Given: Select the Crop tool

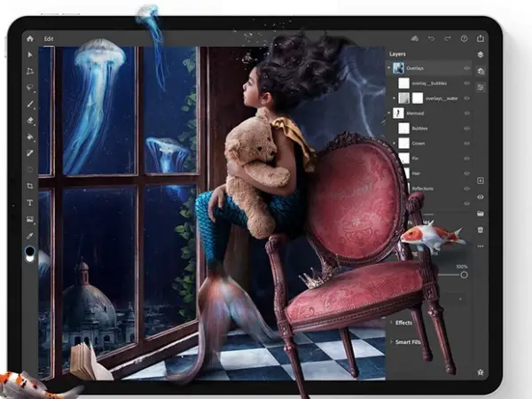Looking at the screenshot, I should [30, 186].
